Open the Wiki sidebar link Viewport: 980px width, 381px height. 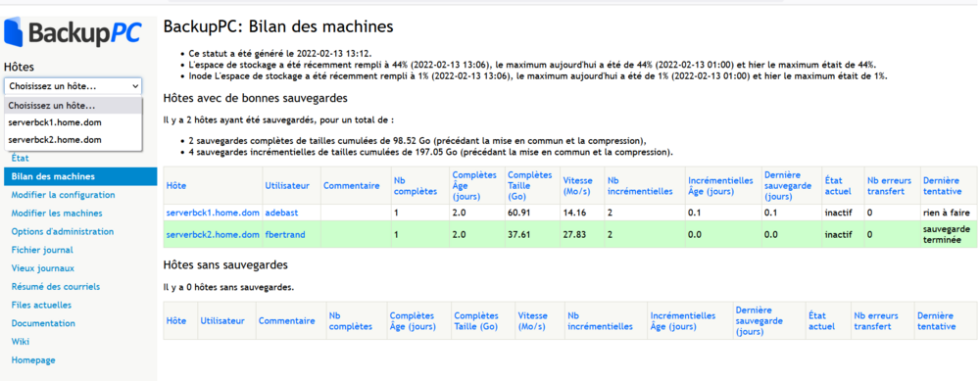tap(20, 342)
